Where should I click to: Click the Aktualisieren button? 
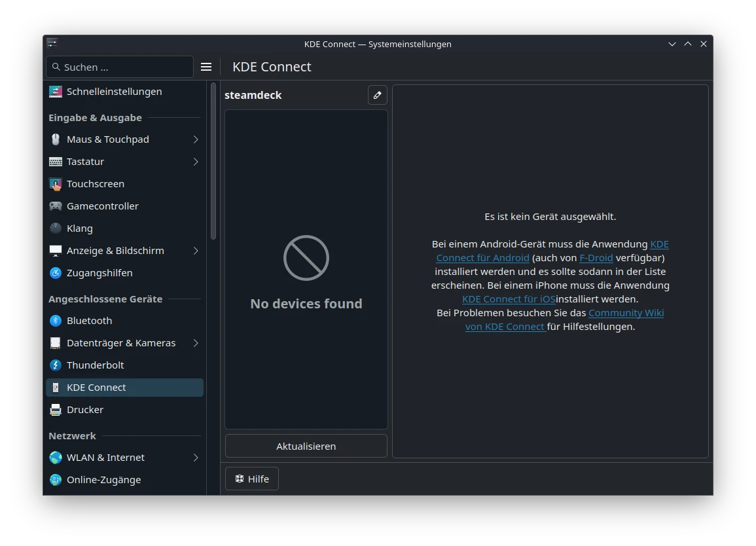point(306,446)
